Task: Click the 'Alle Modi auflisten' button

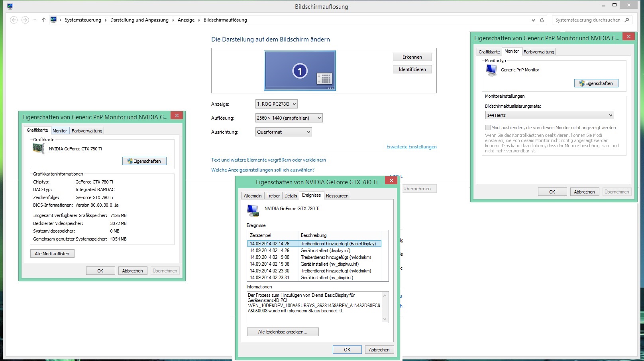Action: 52,254
